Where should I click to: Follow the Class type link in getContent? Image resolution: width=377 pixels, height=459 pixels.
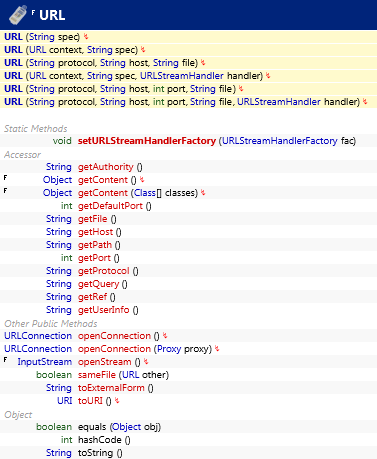click(145, 193)
